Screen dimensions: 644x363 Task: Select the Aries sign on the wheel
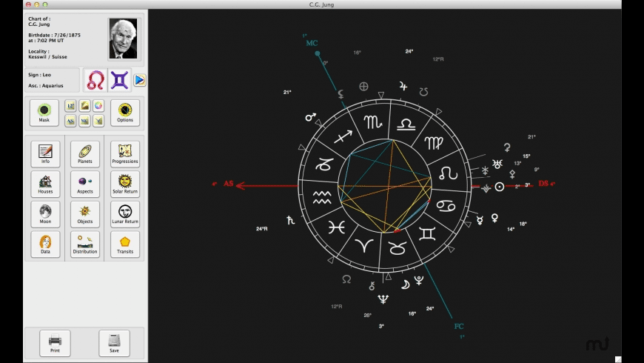coord(364,245)
